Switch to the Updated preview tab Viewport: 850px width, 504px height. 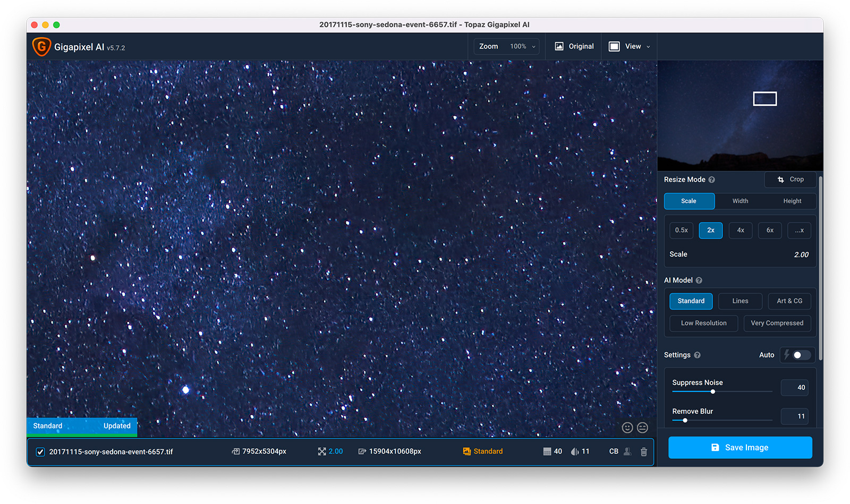116,426
